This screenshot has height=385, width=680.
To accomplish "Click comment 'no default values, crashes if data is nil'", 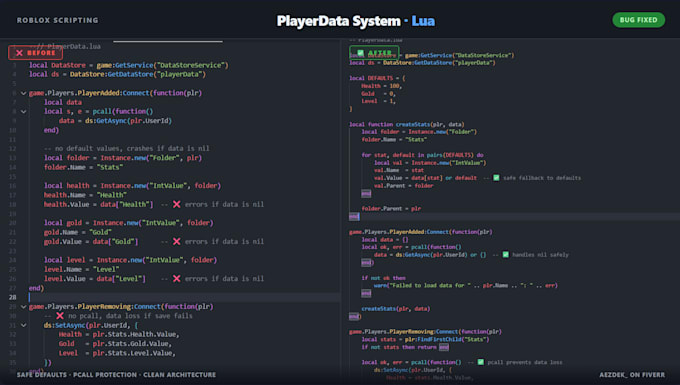I will [127, 148].
